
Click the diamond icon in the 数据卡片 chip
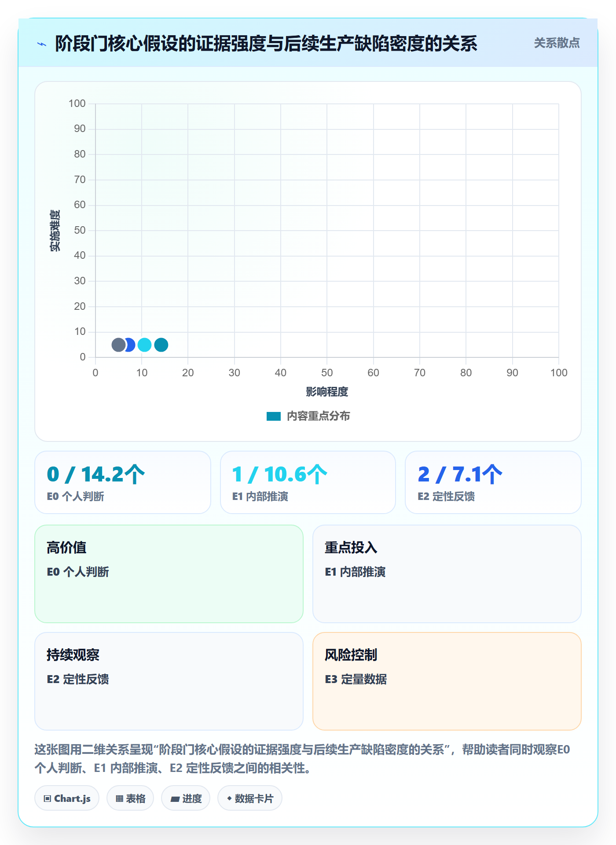pos(229,798)
